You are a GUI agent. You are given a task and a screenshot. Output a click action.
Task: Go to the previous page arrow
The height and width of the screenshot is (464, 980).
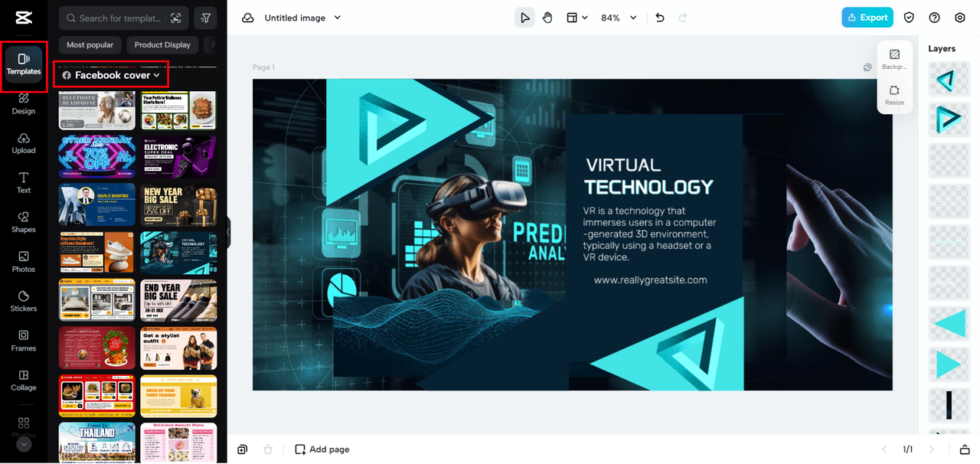coord(884,449)
